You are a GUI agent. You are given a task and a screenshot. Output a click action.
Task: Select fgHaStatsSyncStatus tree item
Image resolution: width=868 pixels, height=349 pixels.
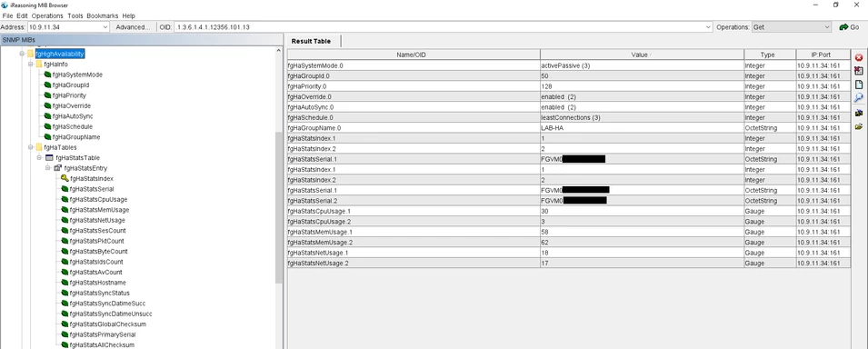(x=100, y=293)
